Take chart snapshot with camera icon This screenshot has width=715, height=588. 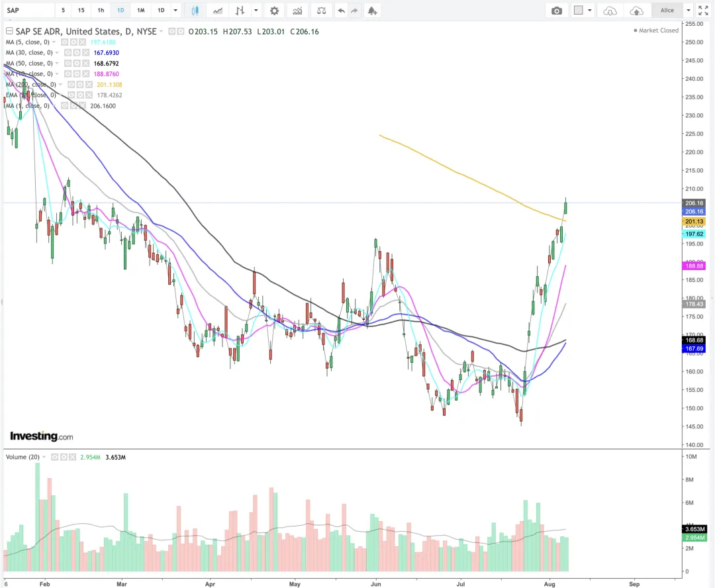point(556,11)
